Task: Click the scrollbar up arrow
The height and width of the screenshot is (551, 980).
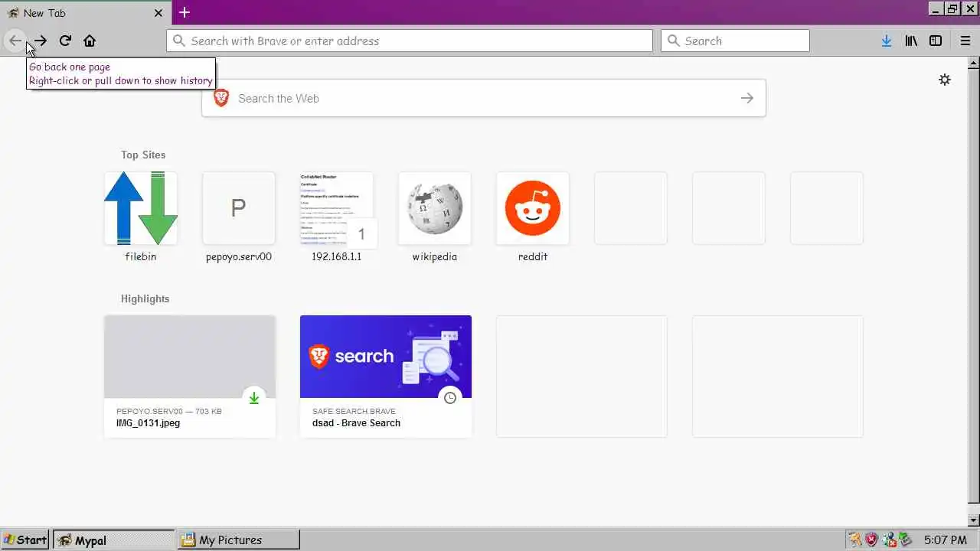Action: click(x=973, y=64)
